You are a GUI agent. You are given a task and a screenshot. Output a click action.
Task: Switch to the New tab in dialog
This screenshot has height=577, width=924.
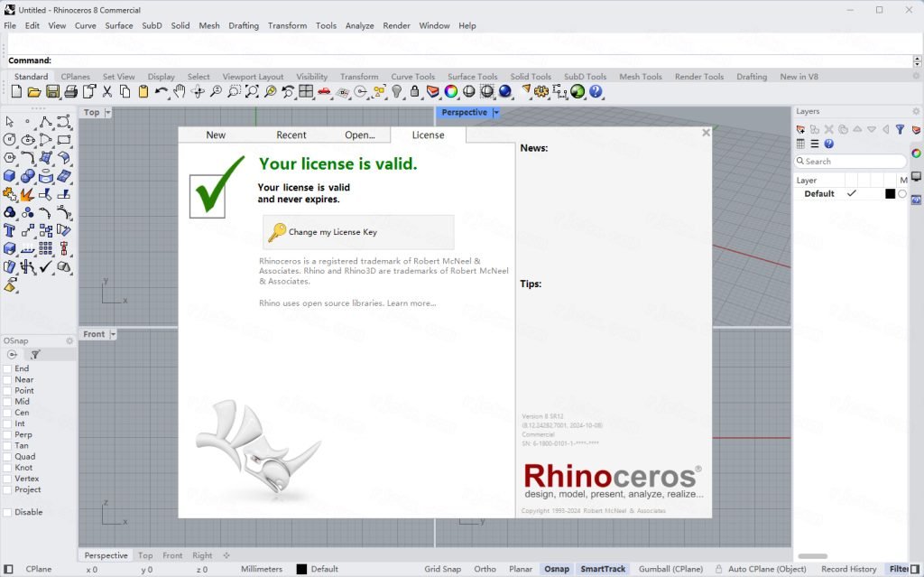click(216, 135)
